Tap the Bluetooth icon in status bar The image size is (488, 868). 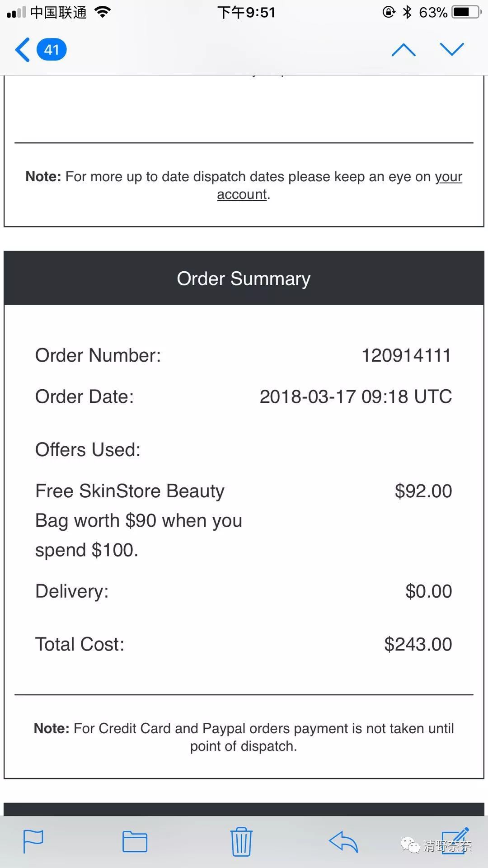[x=407, y=12]
